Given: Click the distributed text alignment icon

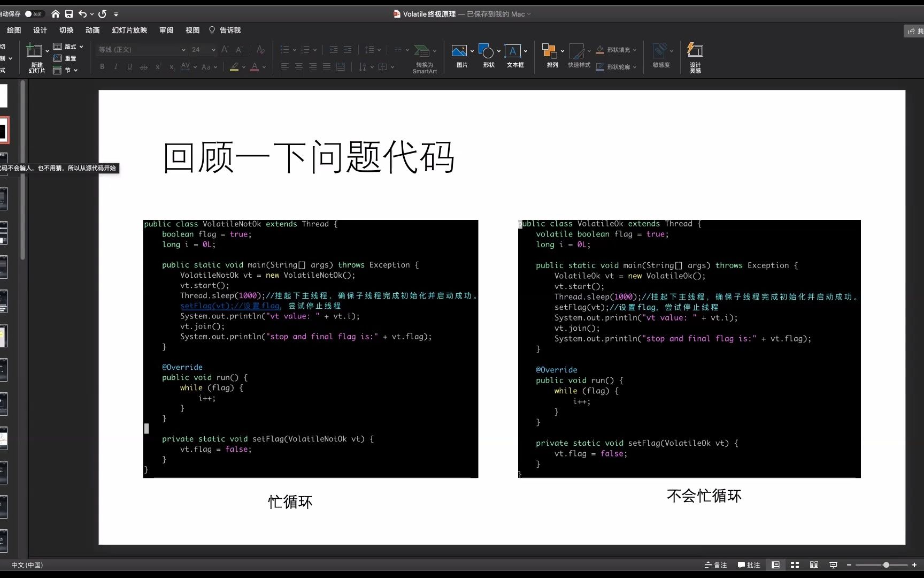Looking at the screenshot, I should pos(341,67).
